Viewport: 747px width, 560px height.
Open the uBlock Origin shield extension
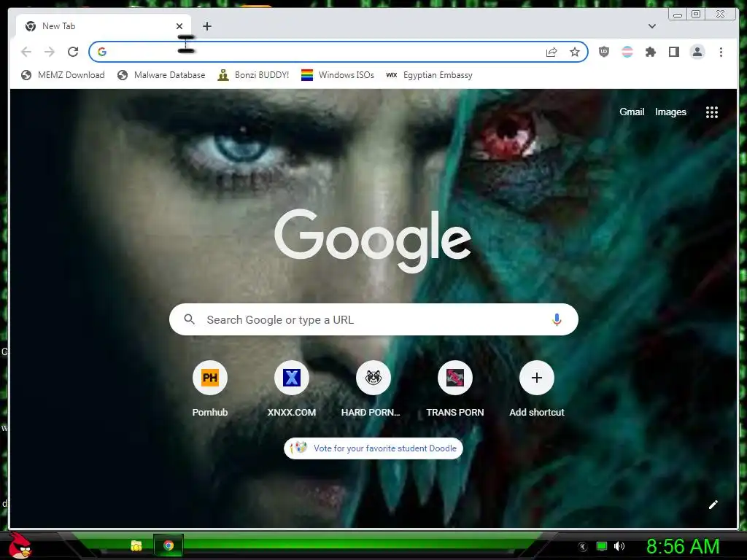pos(603,52)
